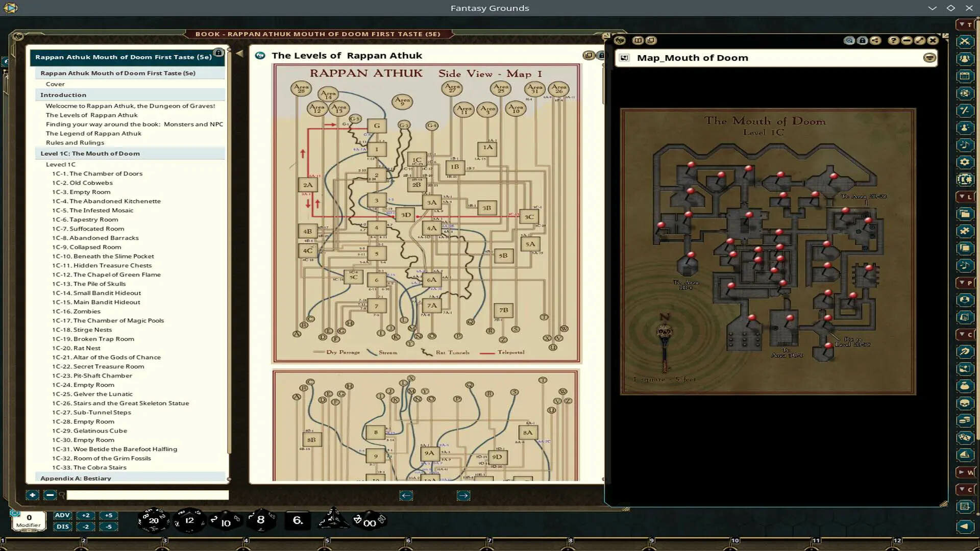Open '1C-12. The Chapel of Green Flame' entry
Viewport: 980px width, 551px height.
click(107, 274)
